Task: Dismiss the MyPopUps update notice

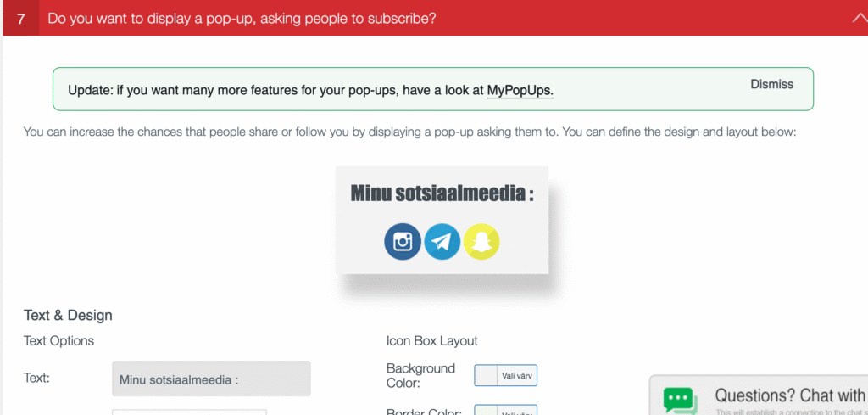Action: pos(771,84)
